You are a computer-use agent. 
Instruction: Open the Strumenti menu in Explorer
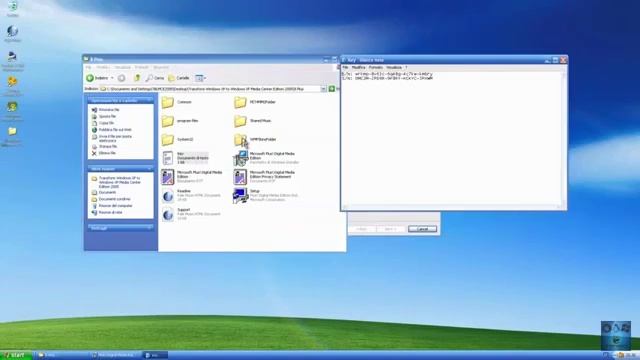click(161, 67)
